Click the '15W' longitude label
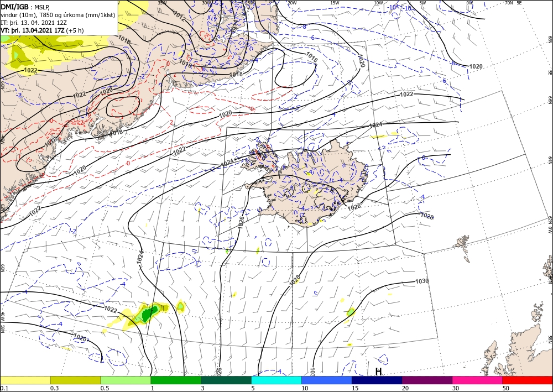The height and width of the screenshot is (392, 553). (335, 3)
